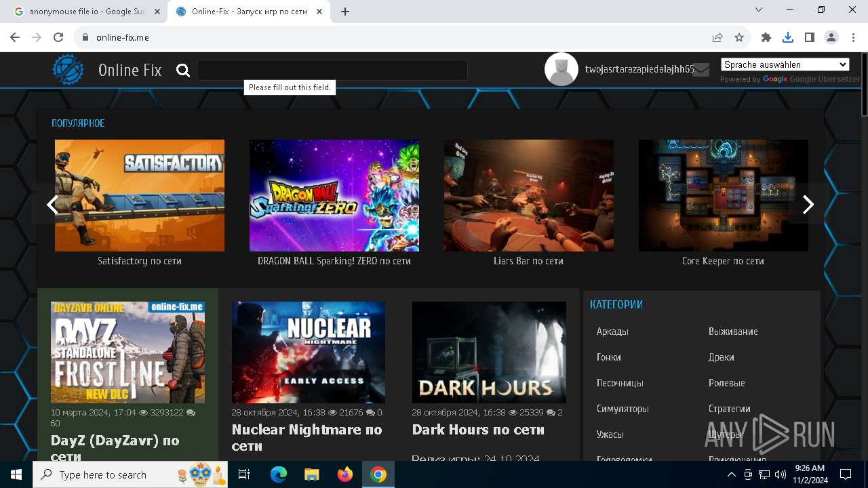The width and height of the screenshot is (868, 488).
Task: Open Chrome downloads
Action: click(788, 37)
